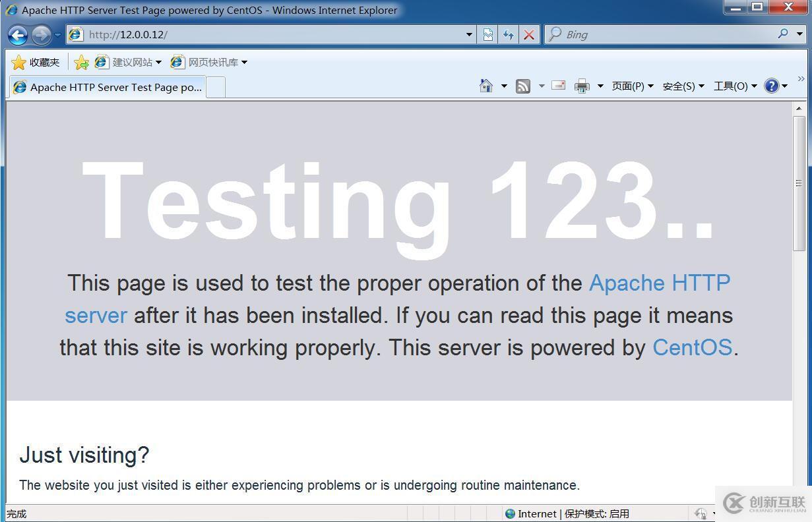Open the 建议网站 suggested sites link
This screenshot has height=522, width=812.
pos(128,62)
